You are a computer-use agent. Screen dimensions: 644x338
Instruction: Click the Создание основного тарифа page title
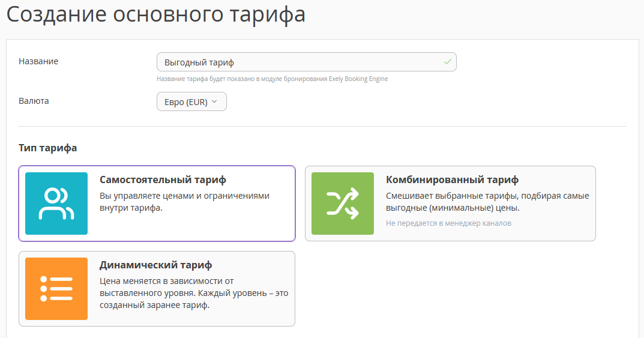tap(155, 14)
